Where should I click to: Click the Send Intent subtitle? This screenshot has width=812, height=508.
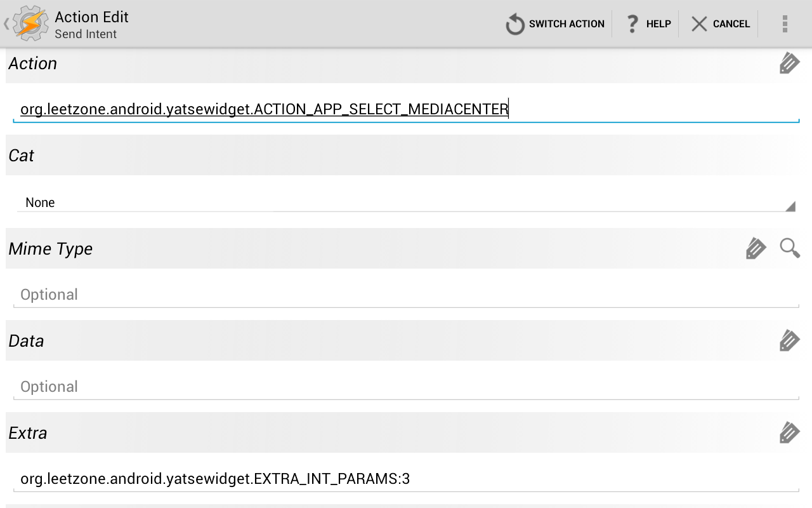coord(86,34)
